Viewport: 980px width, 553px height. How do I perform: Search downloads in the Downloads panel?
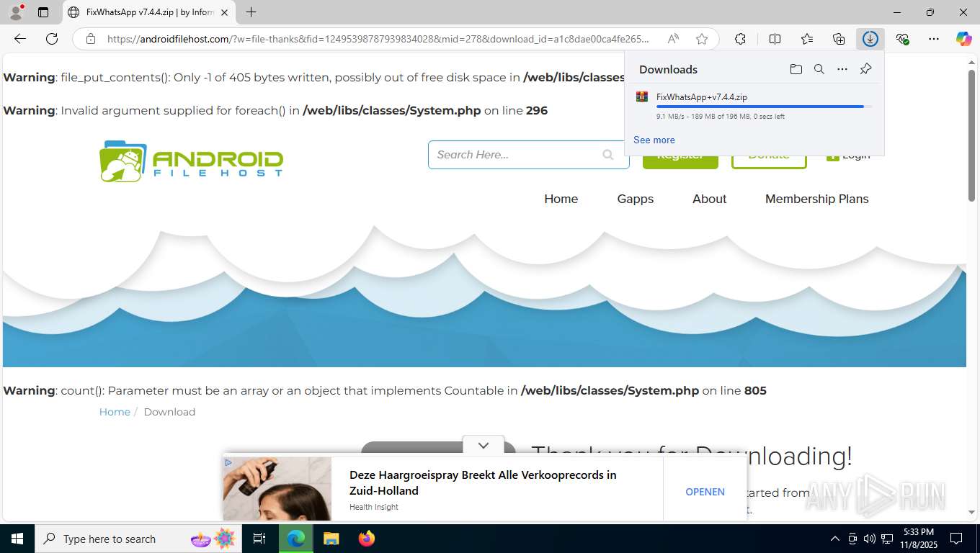pos(819,69)
